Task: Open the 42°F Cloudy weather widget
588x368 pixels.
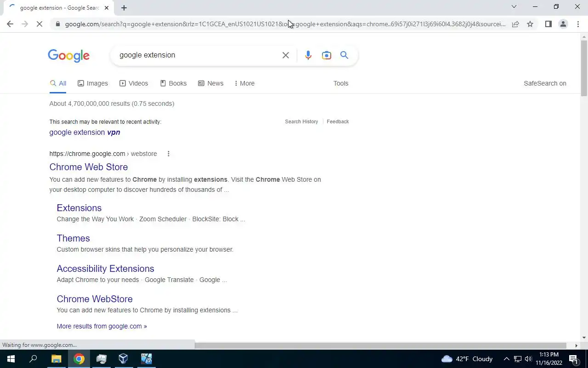Action: (467, 359)
